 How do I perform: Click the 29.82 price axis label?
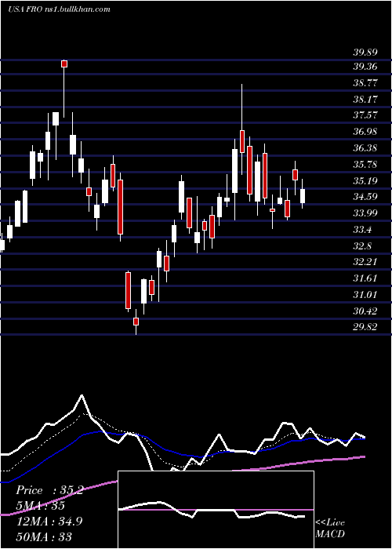(x=365, y=327)
